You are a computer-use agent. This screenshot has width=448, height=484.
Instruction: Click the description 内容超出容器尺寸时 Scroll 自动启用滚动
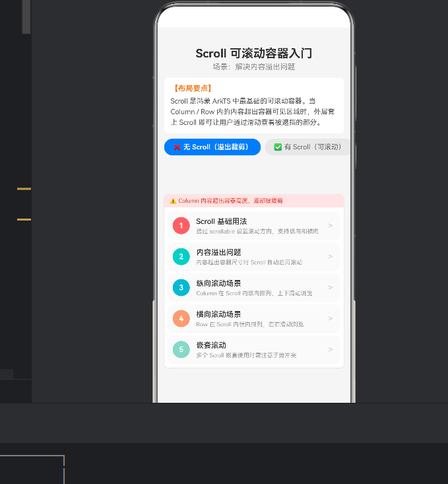click(x=249, y=262)
